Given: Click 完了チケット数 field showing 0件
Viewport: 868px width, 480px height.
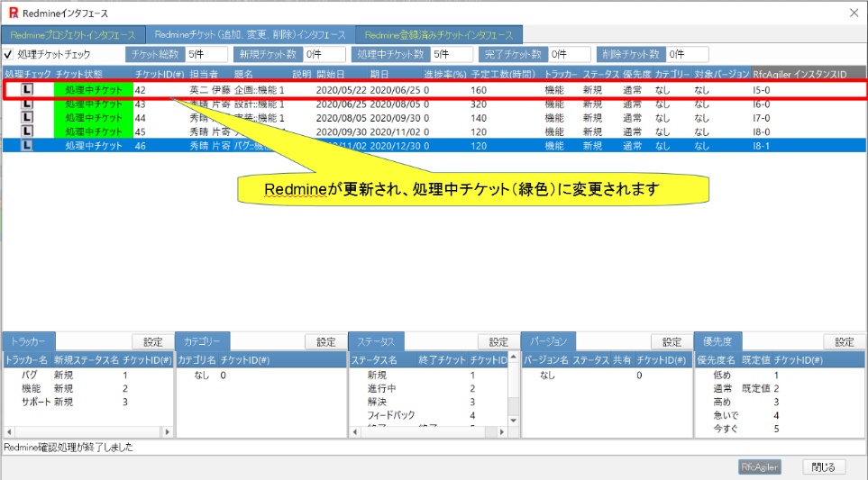Looking at the screenshot, I should pyautogui.click(x=570, y=54).
